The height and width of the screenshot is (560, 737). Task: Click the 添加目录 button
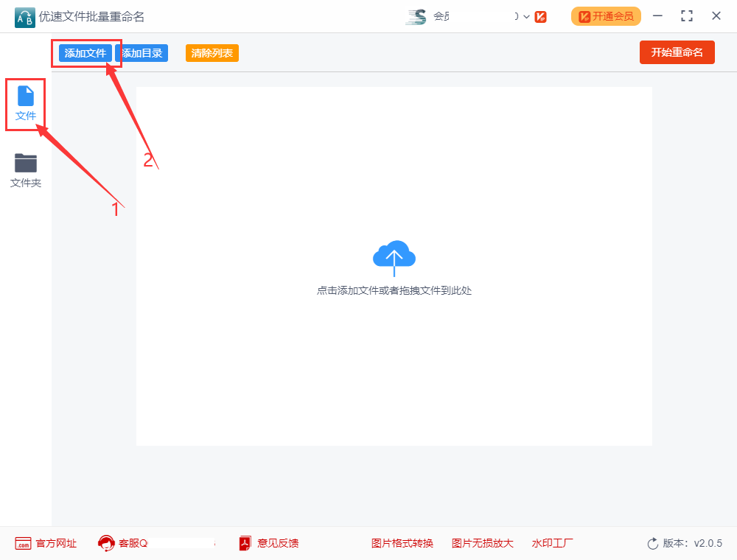click(x=142, y=53)
